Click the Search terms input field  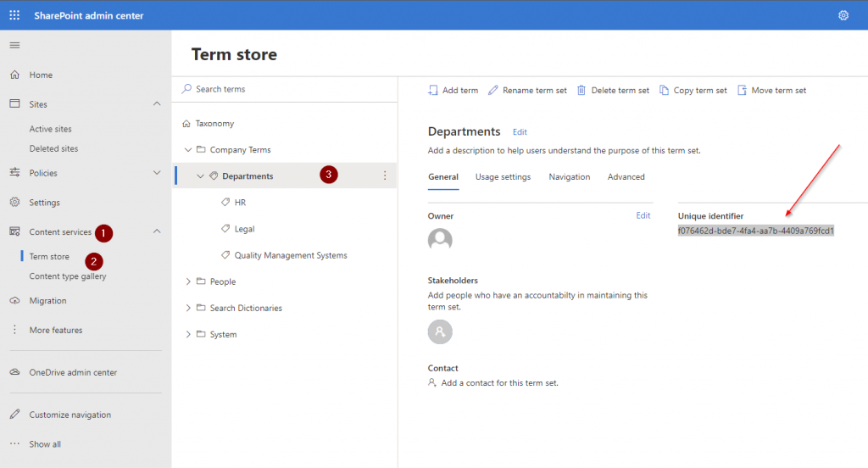(x=280, y=89)
